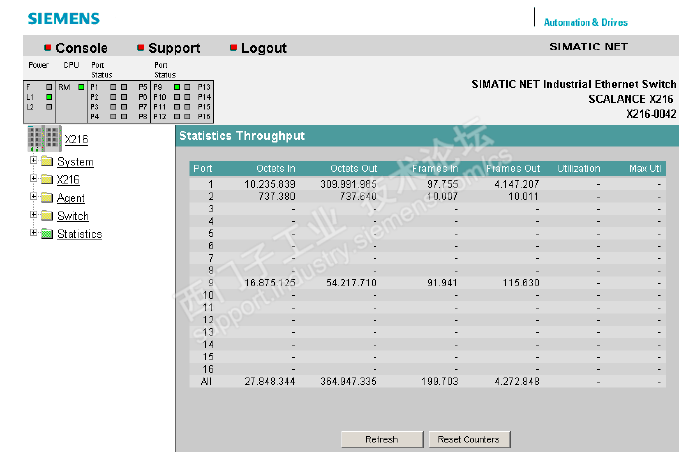Select the 10.235.839 Octets In value
The height and width of the screenshot is (460, 686).
(x=270, y=184)
